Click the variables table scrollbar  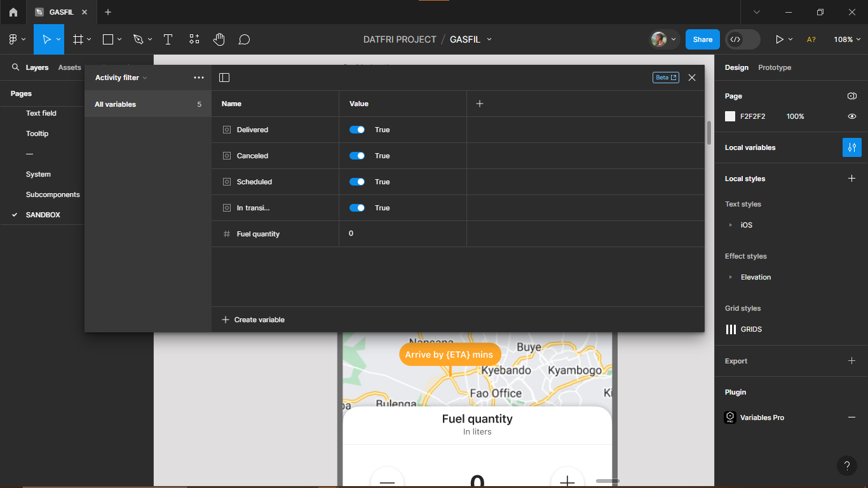[x=709, y=133]
